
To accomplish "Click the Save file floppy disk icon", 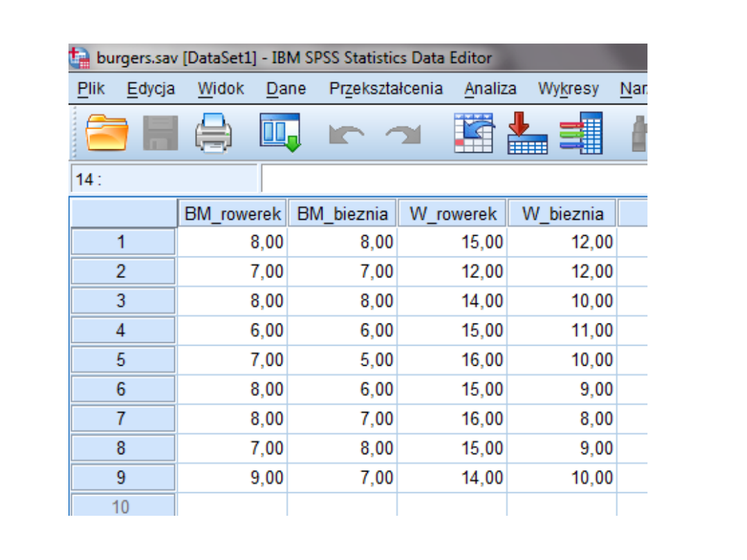I will tap(160, 132).
